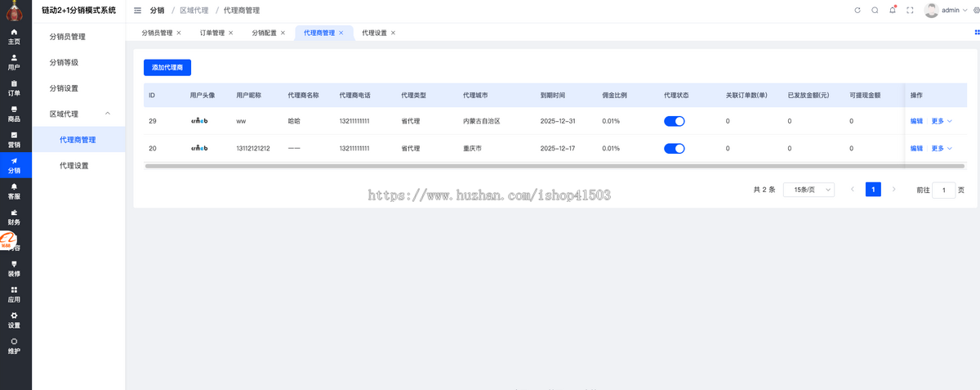980x390 pixels.
Task: Click the user avatar thumbnail in row 20
Action: click(199, 148)
